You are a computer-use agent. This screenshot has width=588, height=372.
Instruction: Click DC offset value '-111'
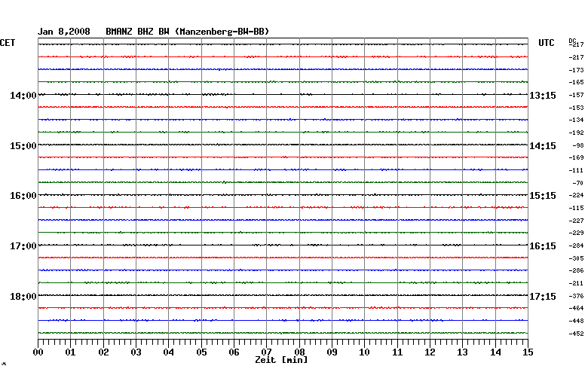(x=577, y=170)
